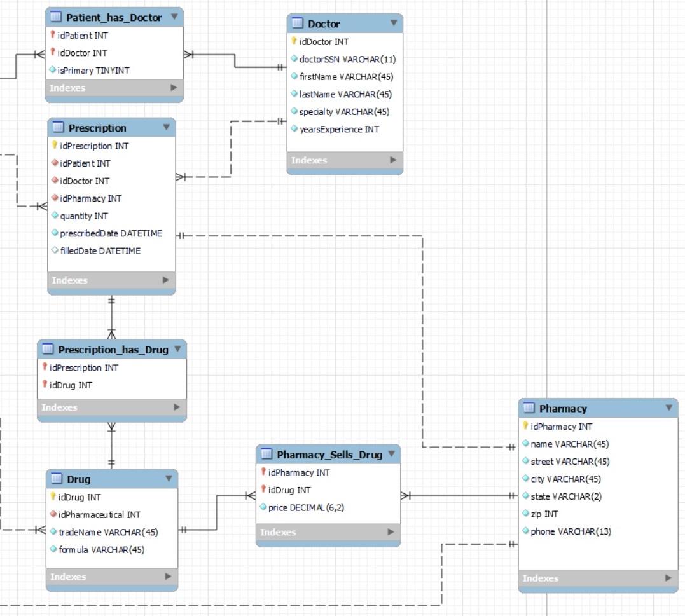
Task: Collapse the Doctor table with header arrow
Action: [x=394, y=23]
